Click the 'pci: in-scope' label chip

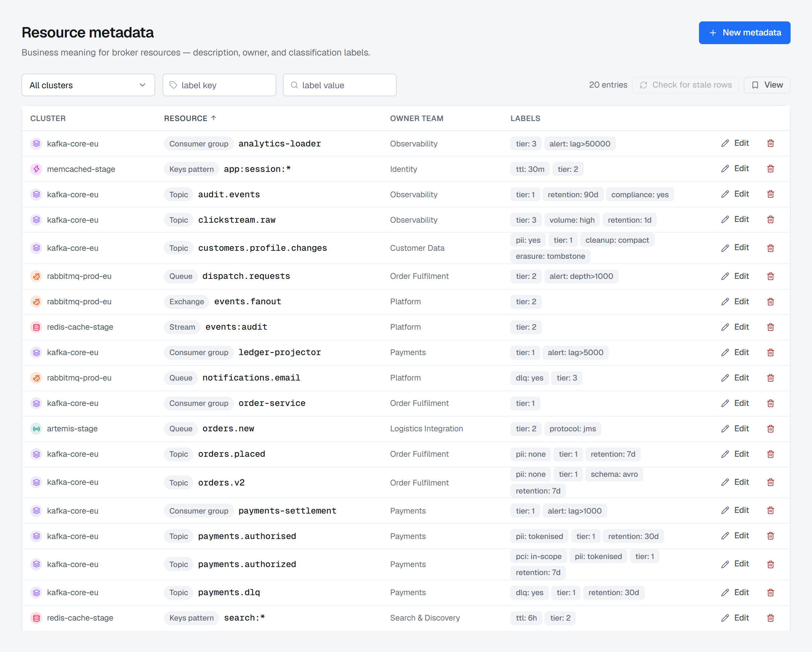tap(538, 556)
